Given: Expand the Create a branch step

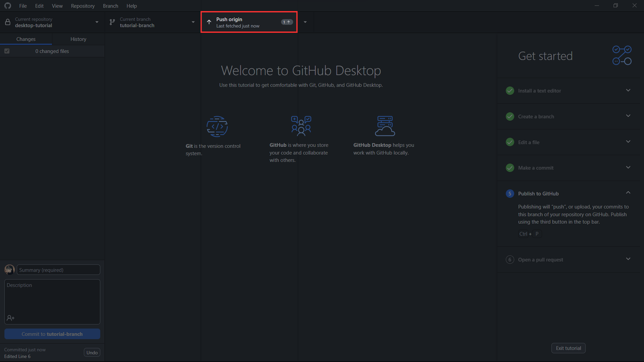Looking at the screenshot, I should 628,116.
